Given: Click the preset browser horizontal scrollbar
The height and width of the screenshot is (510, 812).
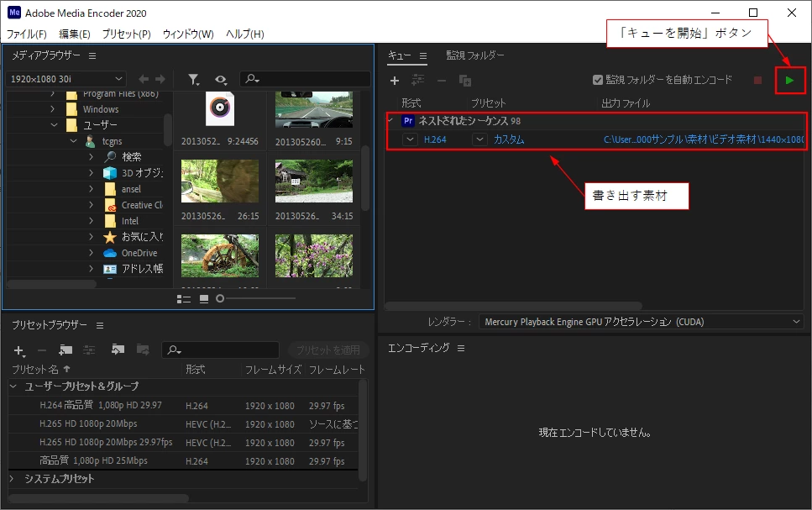Looking at the screenshot, I should point(98,498).
